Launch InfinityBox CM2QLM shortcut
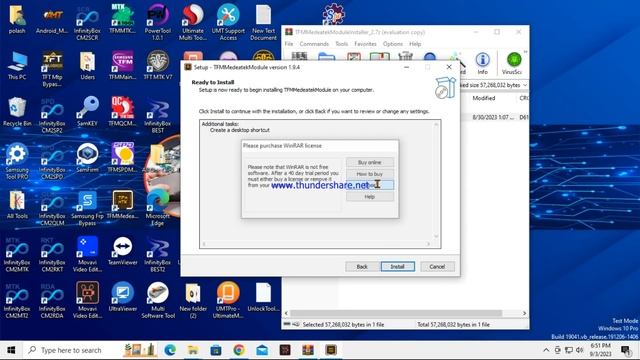The image size is (640, 360). 52,208
